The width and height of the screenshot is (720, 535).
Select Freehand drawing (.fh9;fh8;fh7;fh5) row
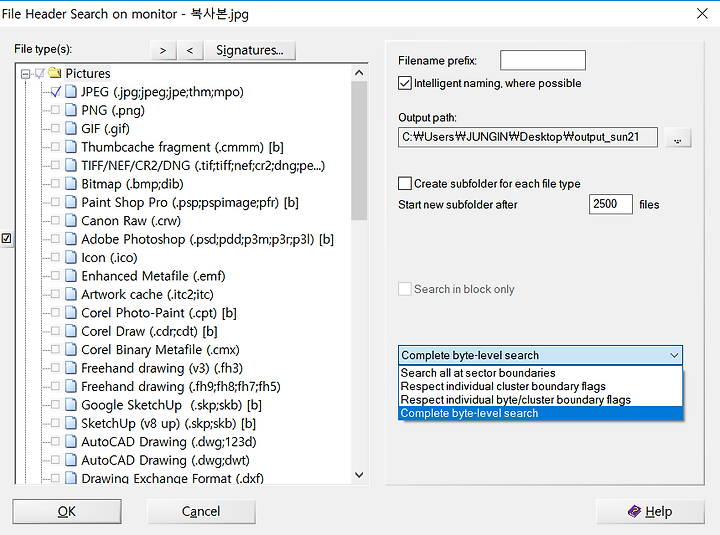pyautogui.click(x=180, y=386)
